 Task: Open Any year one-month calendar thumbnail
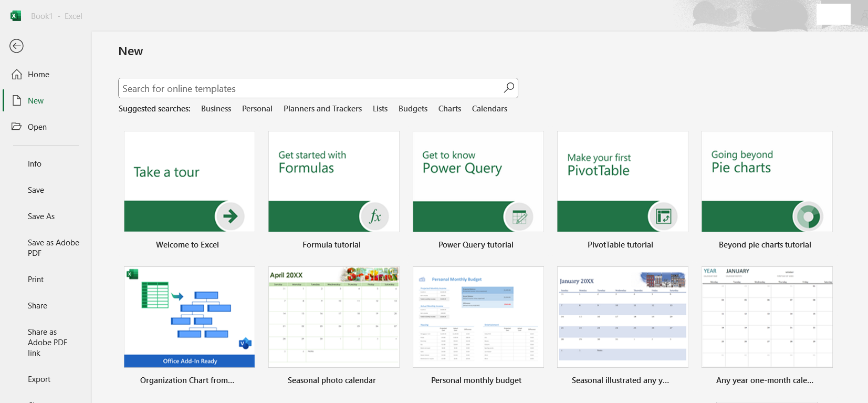point(767,317)
